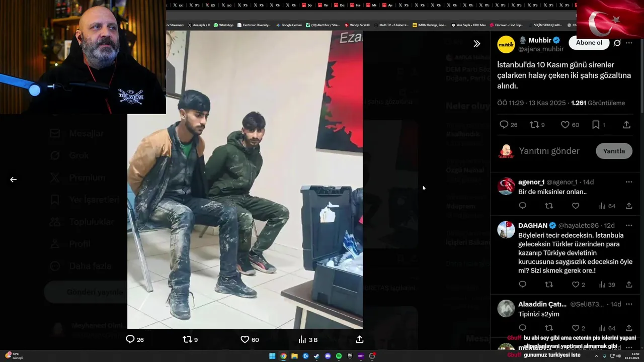Open Grok explain icon next to Abone ol
This screenshot has width=644, height=362.
click(617, 43)
